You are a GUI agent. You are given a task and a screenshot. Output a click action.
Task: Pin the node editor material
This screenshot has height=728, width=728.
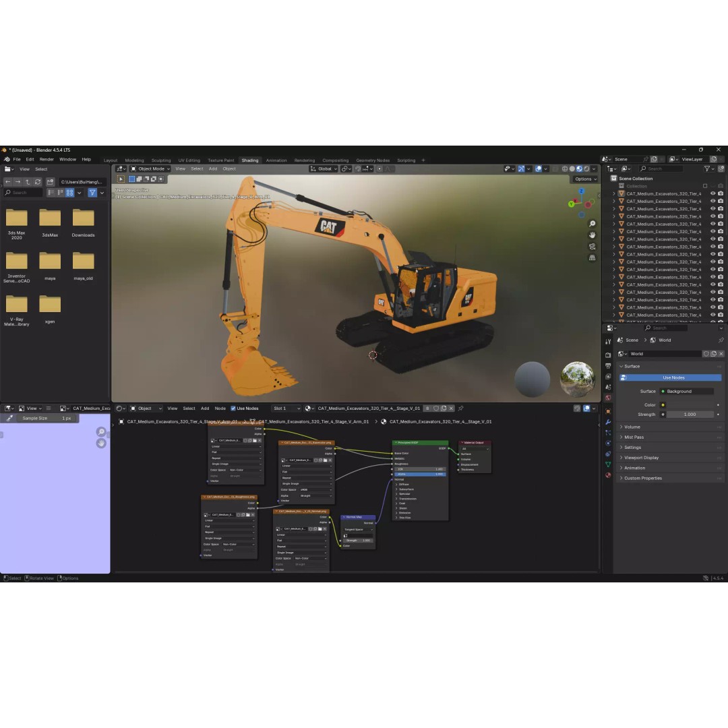pos(460,408)
